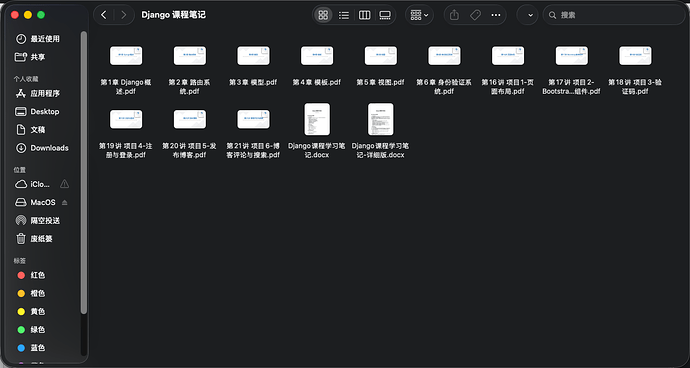The image size is (690, 368).
Task: Switch to gallery view
Action: tap(385, 15)
